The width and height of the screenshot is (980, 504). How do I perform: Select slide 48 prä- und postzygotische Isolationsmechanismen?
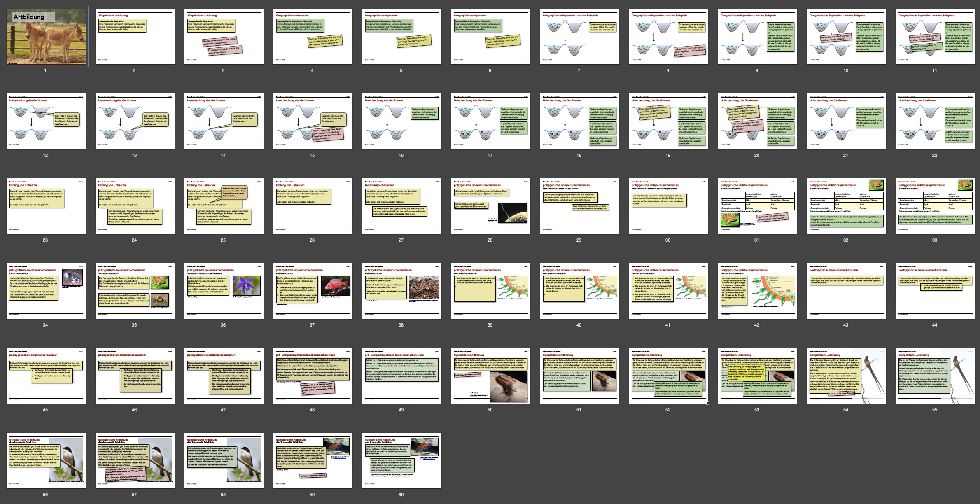coord(312,376)
